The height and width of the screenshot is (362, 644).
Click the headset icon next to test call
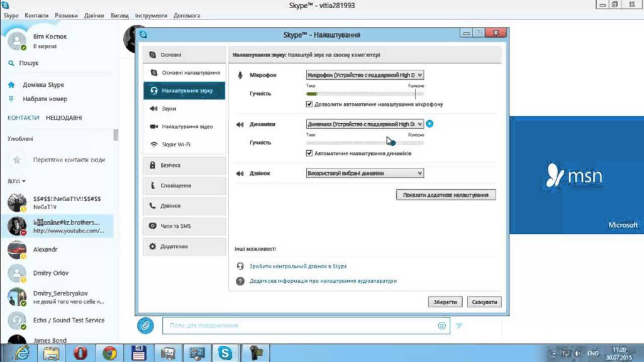240,266
